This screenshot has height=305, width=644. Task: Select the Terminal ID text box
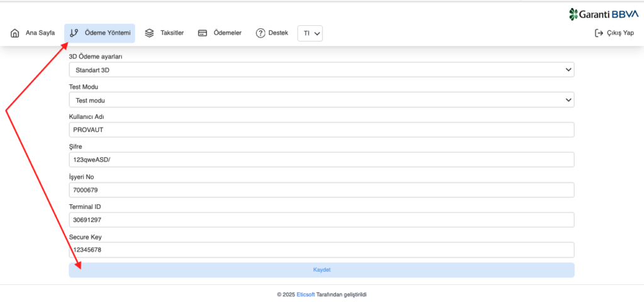click(321, 220)
